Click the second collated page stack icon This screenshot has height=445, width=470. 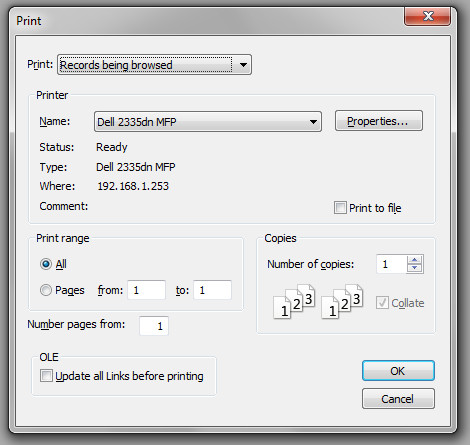click(342, 302)
